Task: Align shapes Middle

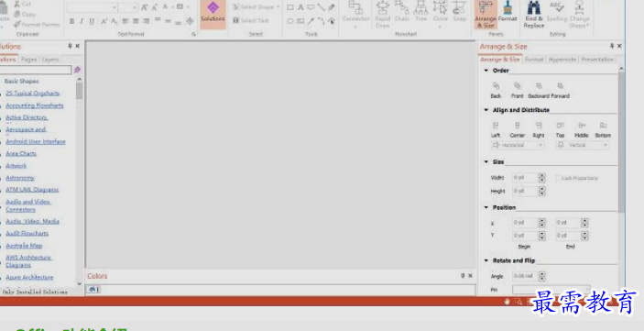Action: [x=582, y=129]
